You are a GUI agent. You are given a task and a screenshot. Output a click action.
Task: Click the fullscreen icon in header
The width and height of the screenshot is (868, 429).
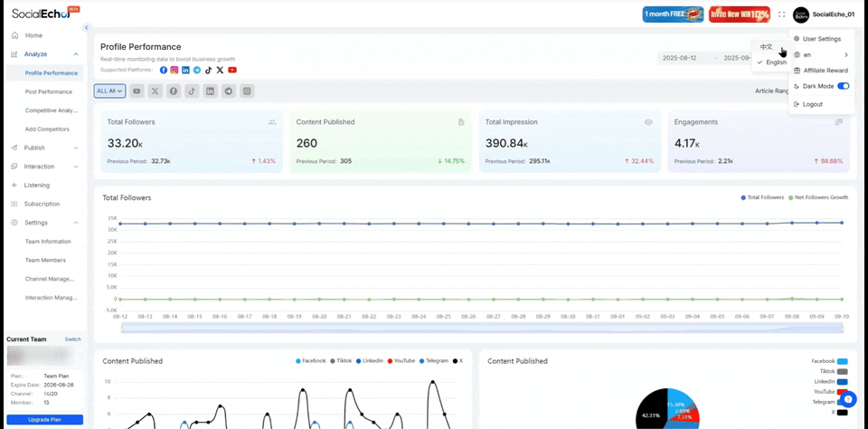pyautogui.click(x=781, y=14)
